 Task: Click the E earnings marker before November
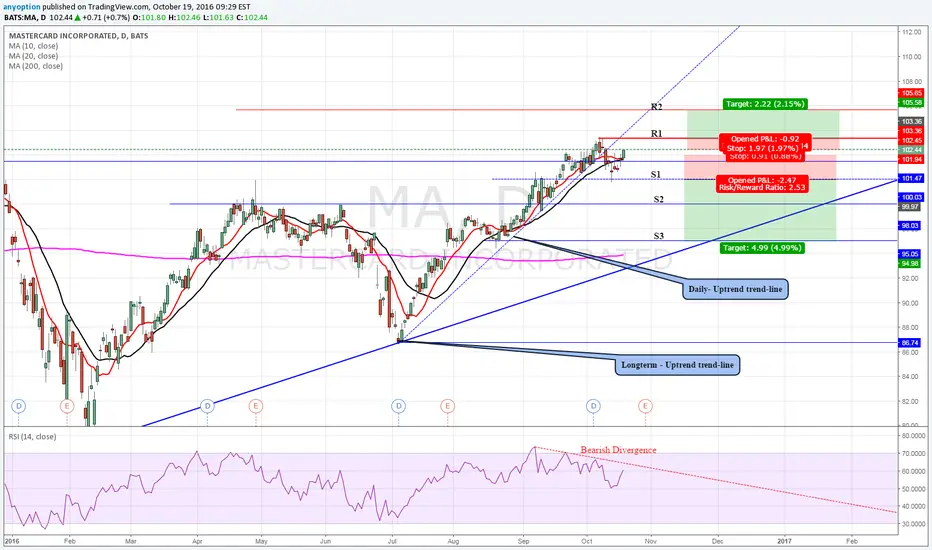[x=646, y=406]
